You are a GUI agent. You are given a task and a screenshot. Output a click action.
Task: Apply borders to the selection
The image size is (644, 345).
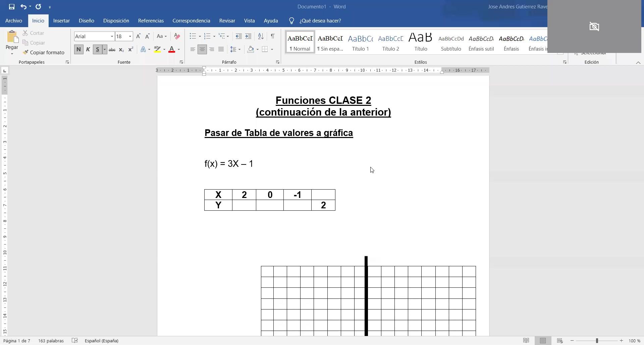coord(265,50)
